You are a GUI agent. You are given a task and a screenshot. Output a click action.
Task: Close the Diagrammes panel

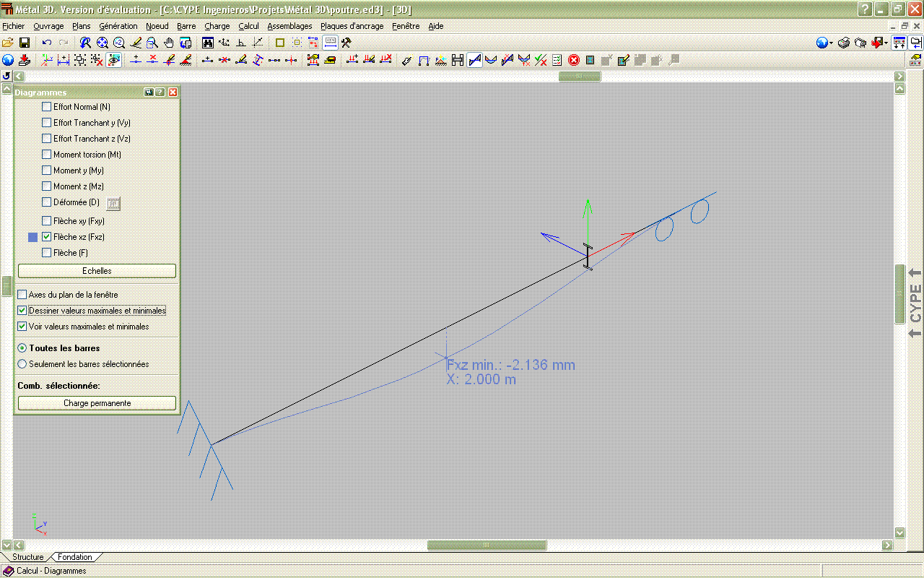click(x=173, y=92)
